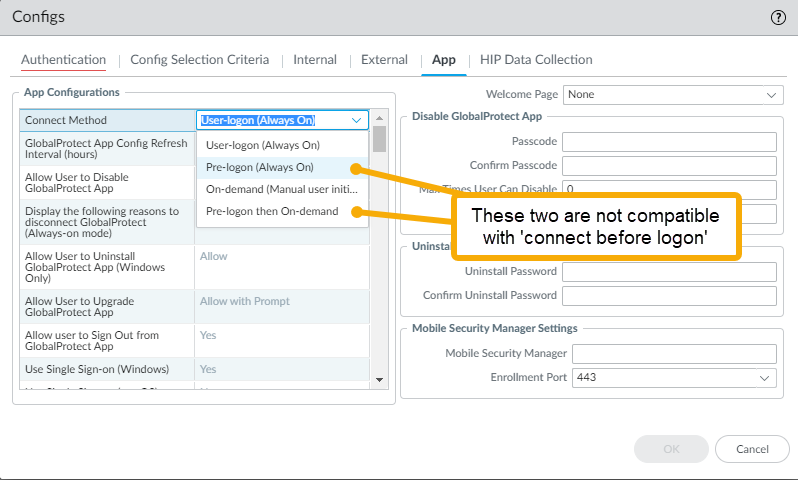
Task: Choose Pre-logon then On-demand option
Action: click(282, 211)
